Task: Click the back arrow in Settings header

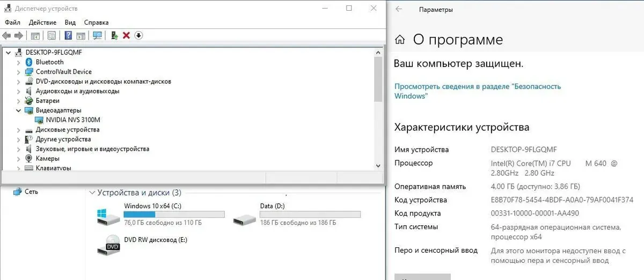Action: (x=399, y=9)
